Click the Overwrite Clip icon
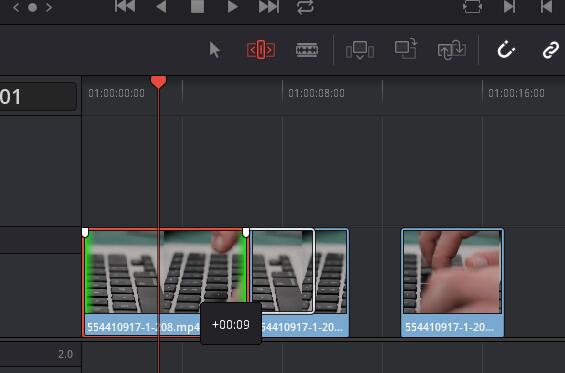 [x=406, y=48]
